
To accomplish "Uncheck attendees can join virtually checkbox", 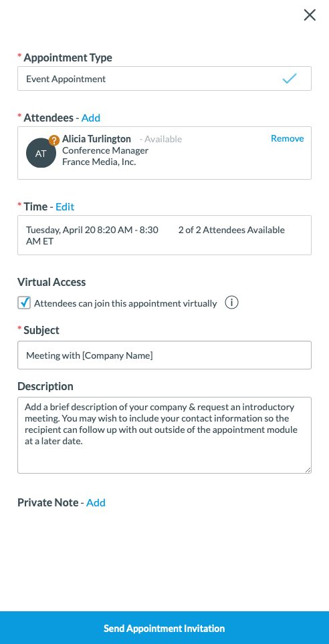I will [x=24, y=303].
